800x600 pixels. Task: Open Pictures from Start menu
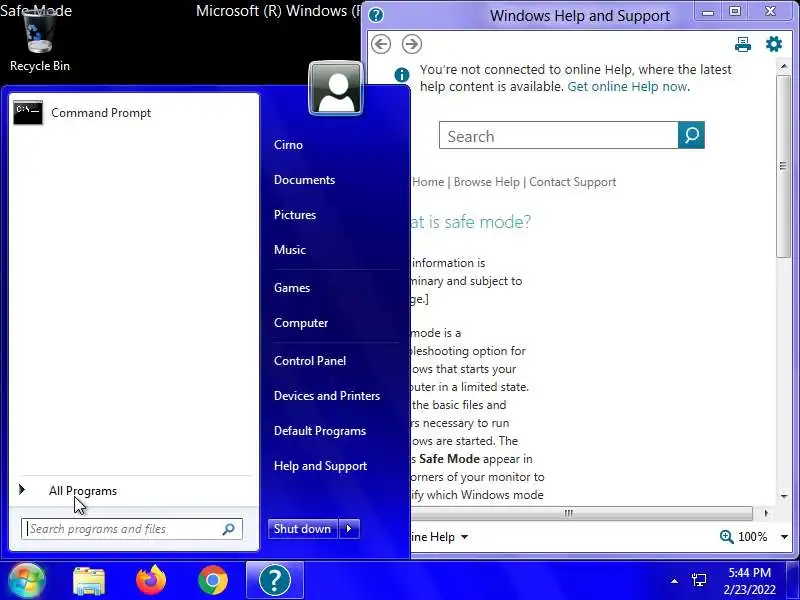[x=295, y=215]
